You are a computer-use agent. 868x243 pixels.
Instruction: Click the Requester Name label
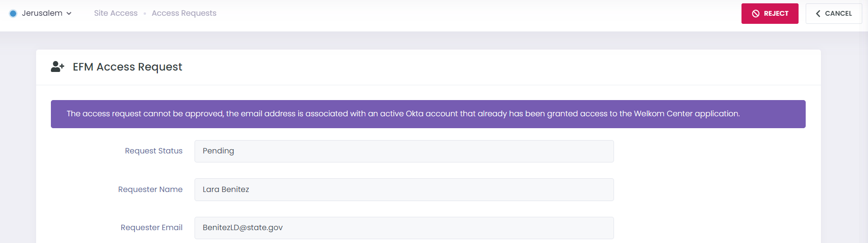pos(150,190)
